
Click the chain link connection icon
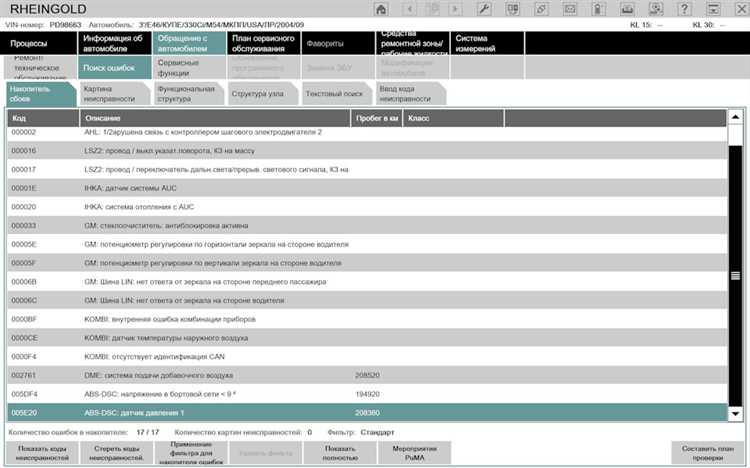(x=541, y=9)
